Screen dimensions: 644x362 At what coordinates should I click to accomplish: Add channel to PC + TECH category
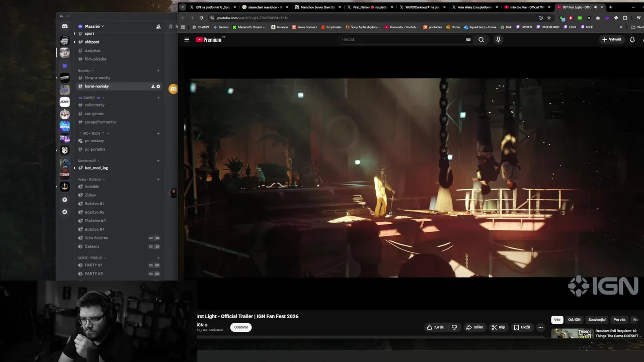coord(158,133)
